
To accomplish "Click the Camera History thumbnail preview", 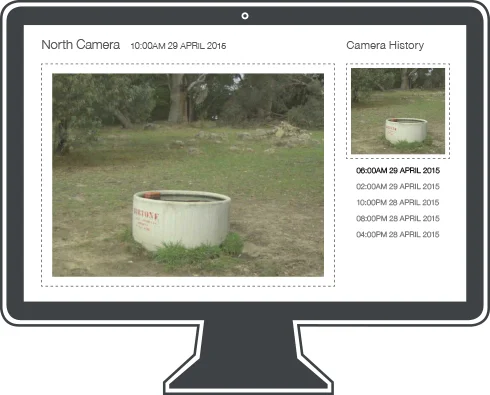I will [398, 111].
